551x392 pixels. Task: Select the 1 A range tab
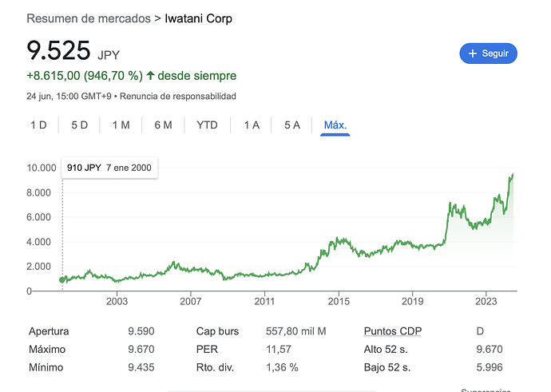pyautogui.click(x=252, y=125)
